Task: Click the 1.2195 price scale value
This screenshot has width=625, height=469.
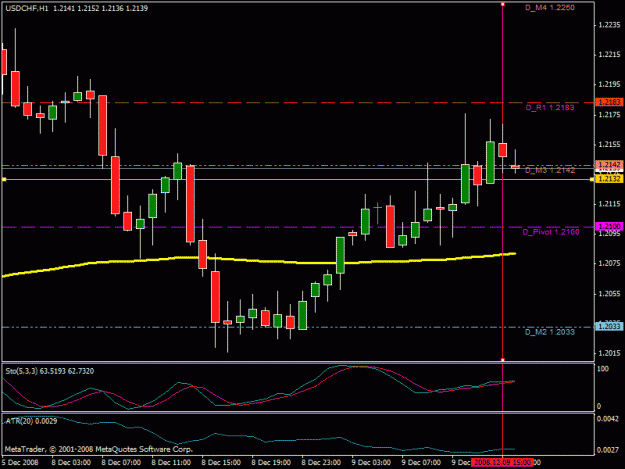Action: pyautogui.click(x=610, y=84)
